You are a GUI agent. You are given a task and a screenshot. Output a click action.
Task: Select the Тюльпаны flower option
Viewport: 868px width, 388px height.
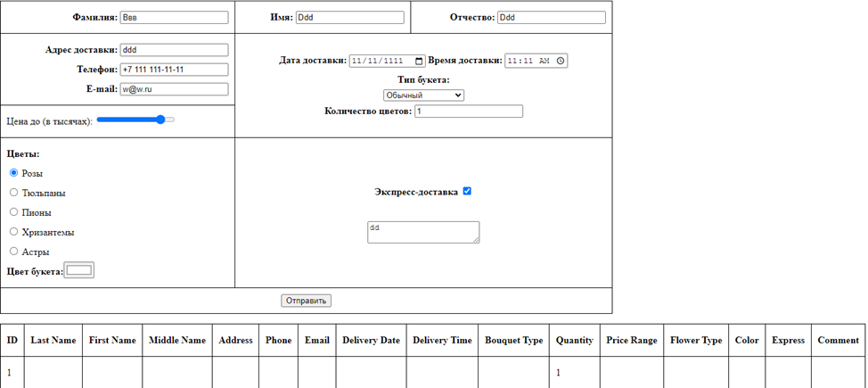tap(14, 193)
